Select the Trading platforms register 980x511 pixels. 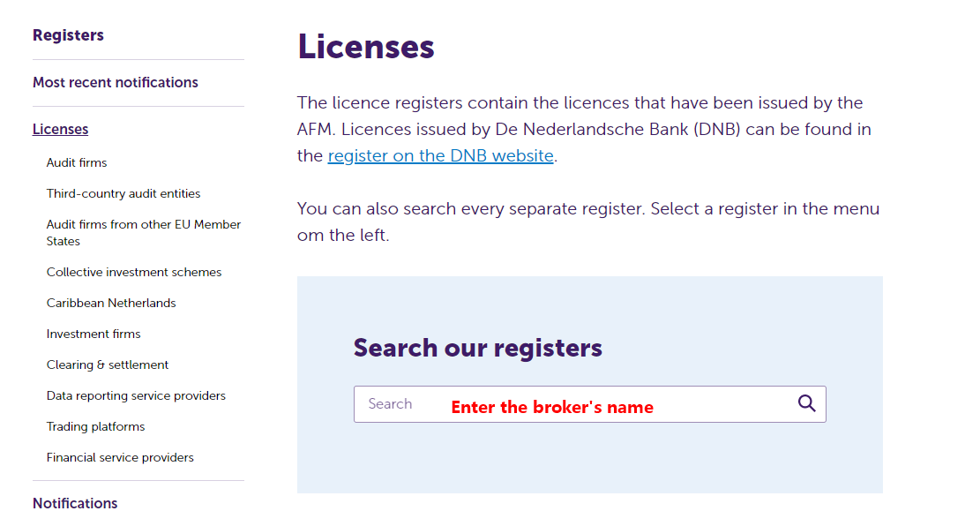tap(95, 427)
